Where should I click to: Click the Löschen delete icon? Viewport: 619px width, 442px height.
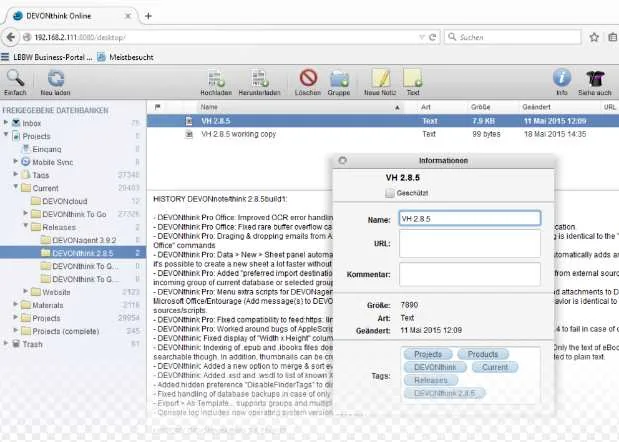pos(308,78)
